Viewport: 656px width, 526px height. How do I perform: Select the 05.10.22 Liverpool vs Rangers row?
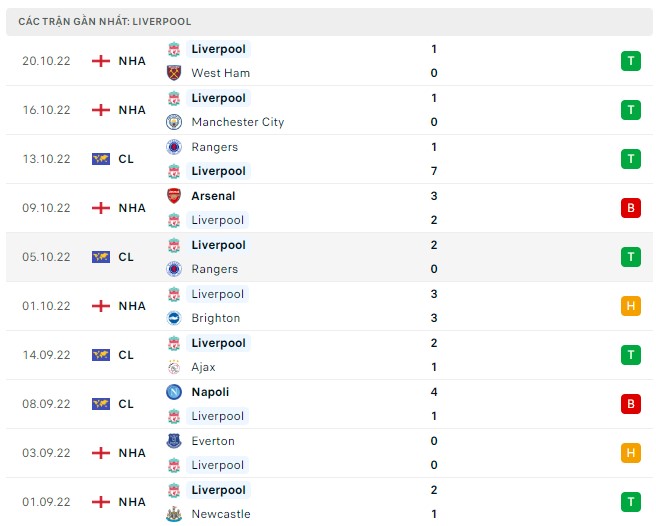coord(329,257)
